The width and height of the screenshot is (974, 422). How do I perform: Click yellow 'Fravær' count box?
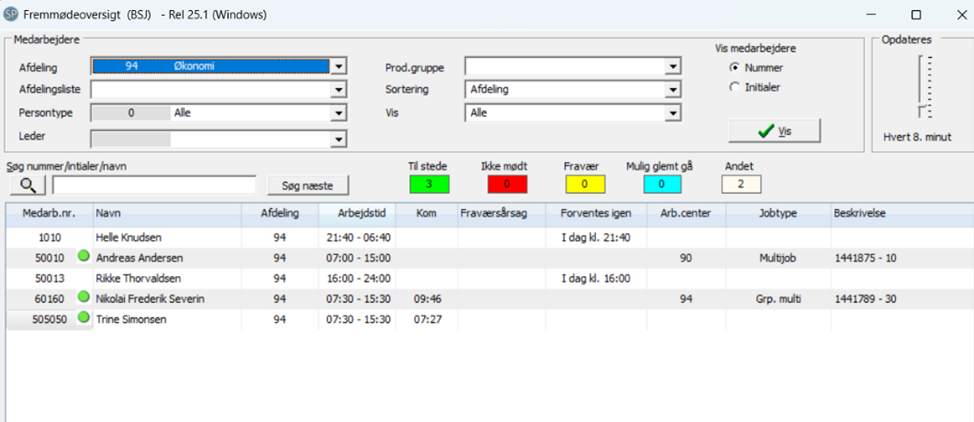point(584,184)
